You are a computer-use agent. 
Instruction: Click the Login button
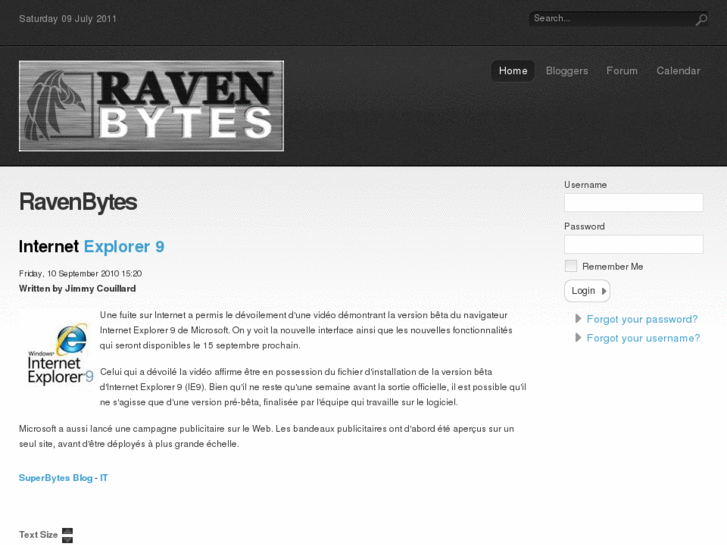(x=587, y=291)
